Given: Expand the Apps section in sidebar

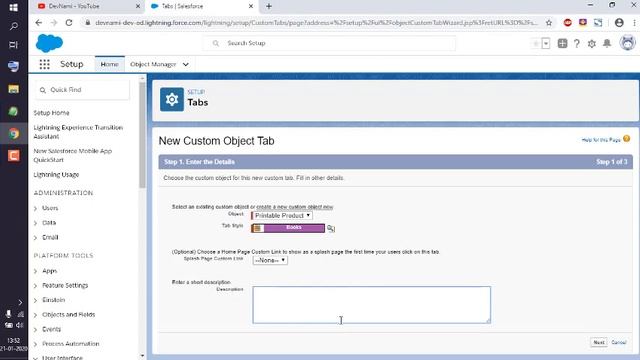Looking at the screenshot, I should 36,271.
